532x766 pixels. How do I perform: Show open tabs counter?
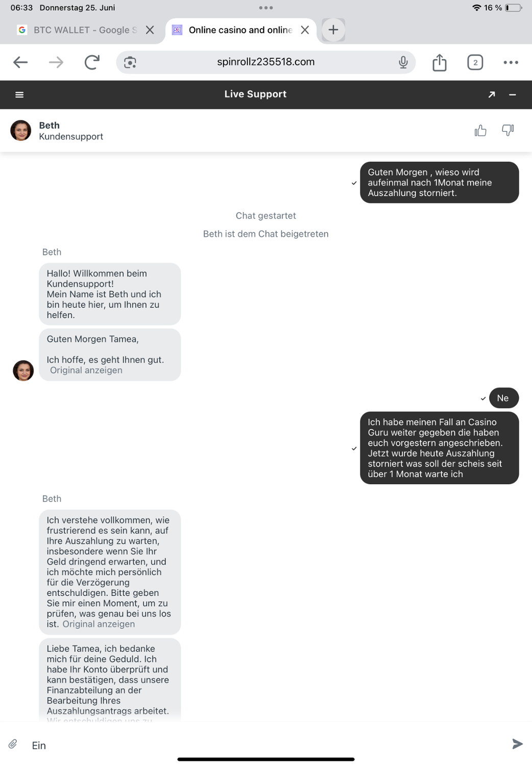475,62
